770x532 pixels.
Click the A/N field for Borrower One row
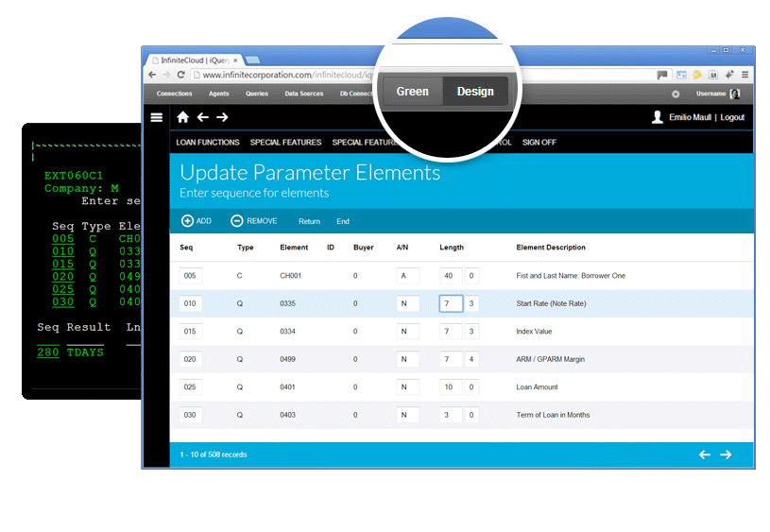tap(407, 276)
